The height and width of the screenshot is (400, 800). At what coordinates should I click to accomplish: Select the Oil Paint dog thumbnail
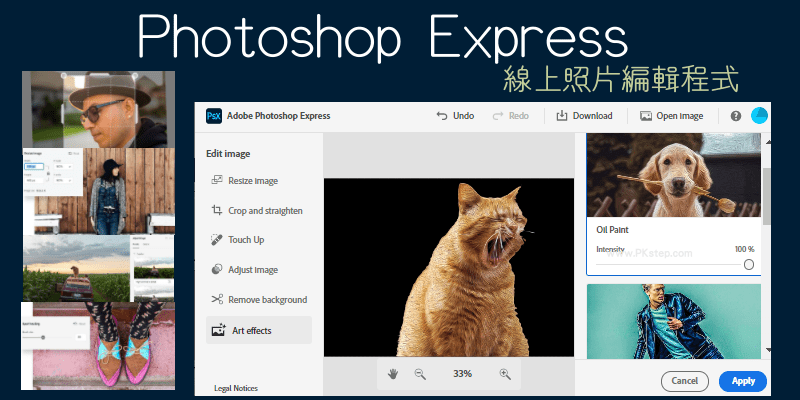[x=673, y=175]
